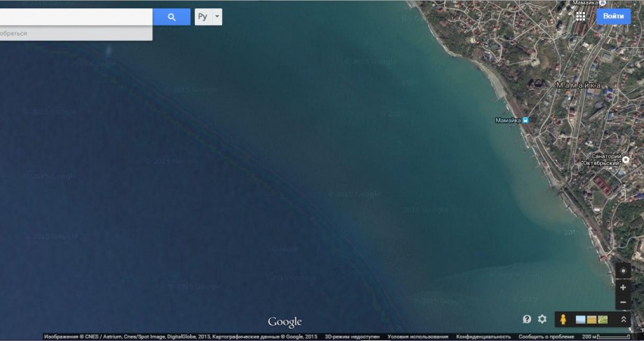Screen dimensions: 644x341
Task: Click the my location target icon
Action: pyautogui.click(x=623, y=271)
